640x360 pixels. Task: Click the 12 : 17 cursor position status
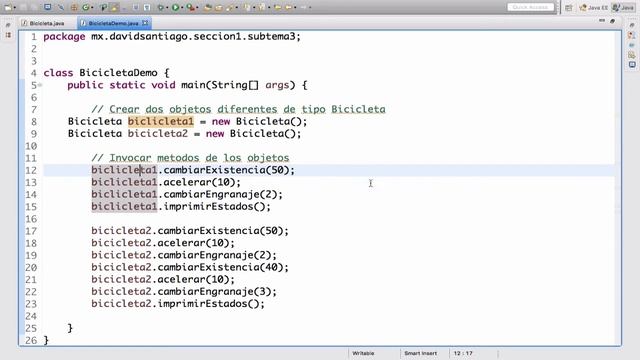click(463, 353)
